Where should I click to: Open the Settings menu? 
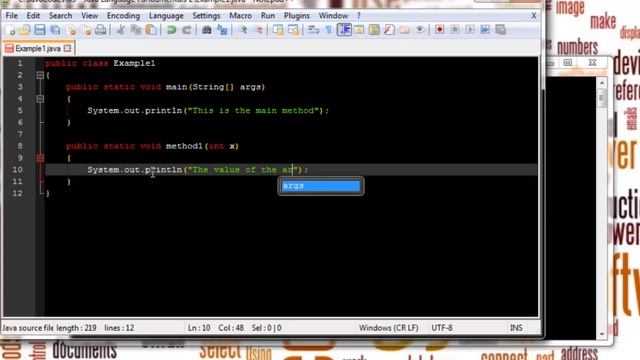pos(206,16)
